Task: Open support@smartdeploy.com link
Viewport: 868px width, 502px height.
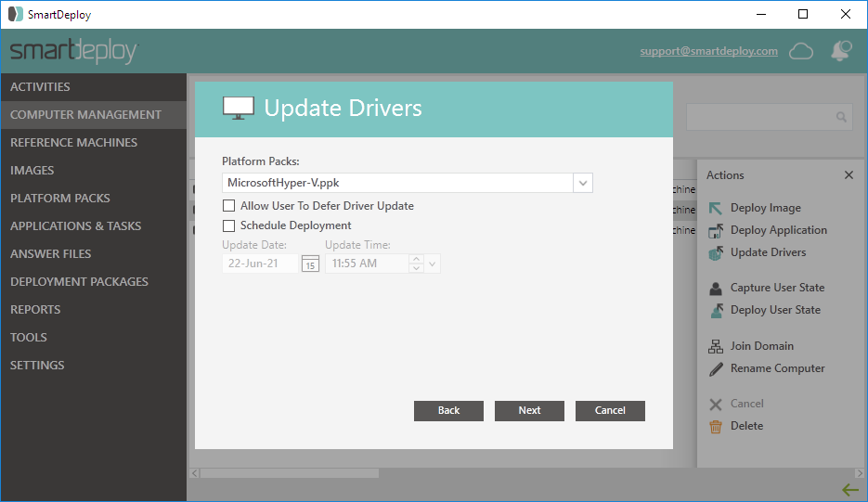Action: click(x=708, y=51)
